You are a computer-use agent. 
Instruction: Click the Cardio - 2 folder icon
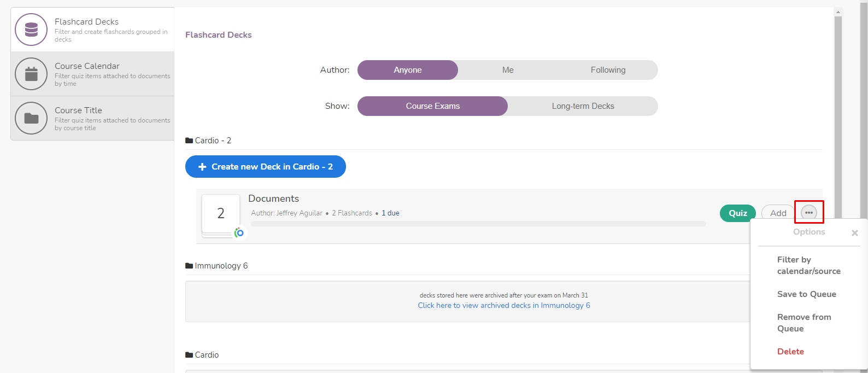click(189, 141)
